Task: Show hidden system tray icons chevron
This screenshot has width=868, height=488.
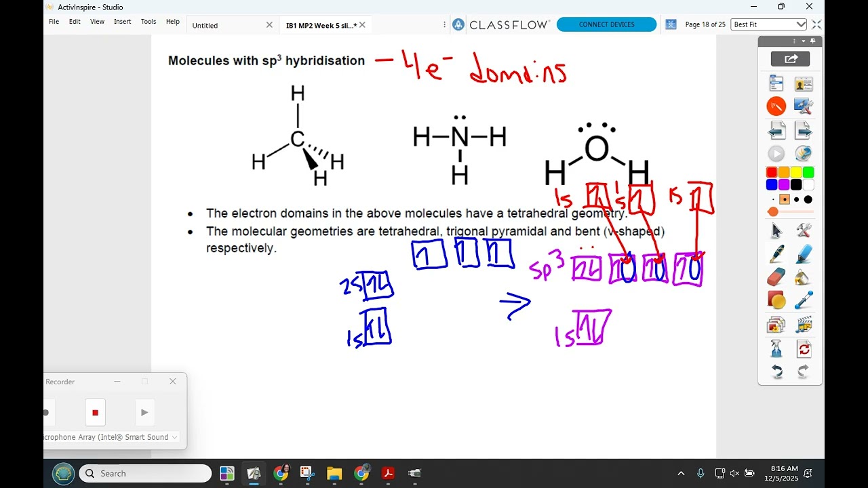Action: pos(681,473)
